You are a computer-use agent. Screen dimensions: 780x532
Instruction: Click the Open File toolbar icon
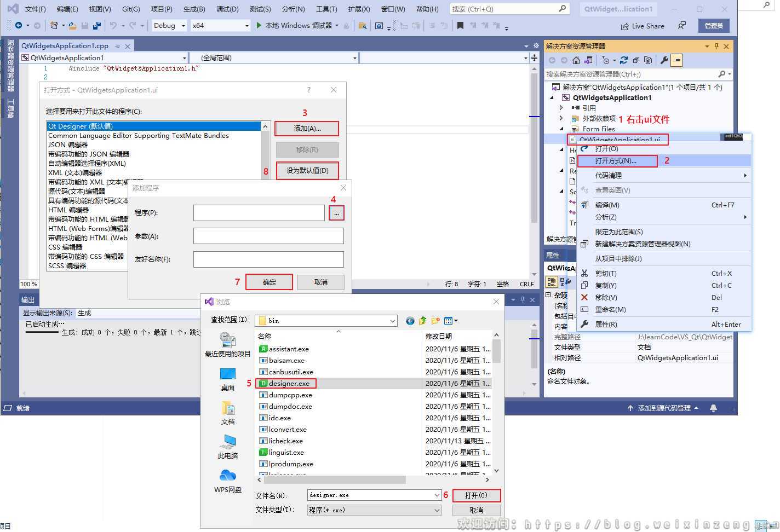point(73,26)
